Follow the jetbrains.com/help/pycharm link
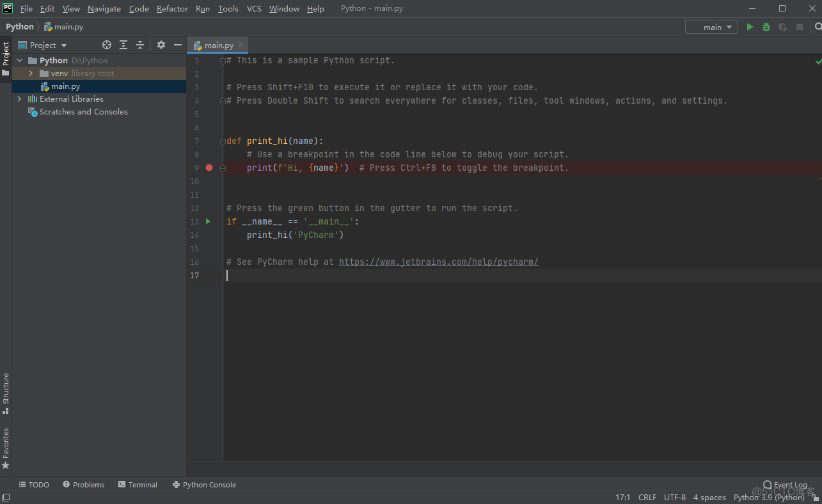Screen dimensions: 822x504 tap(439, 262)
